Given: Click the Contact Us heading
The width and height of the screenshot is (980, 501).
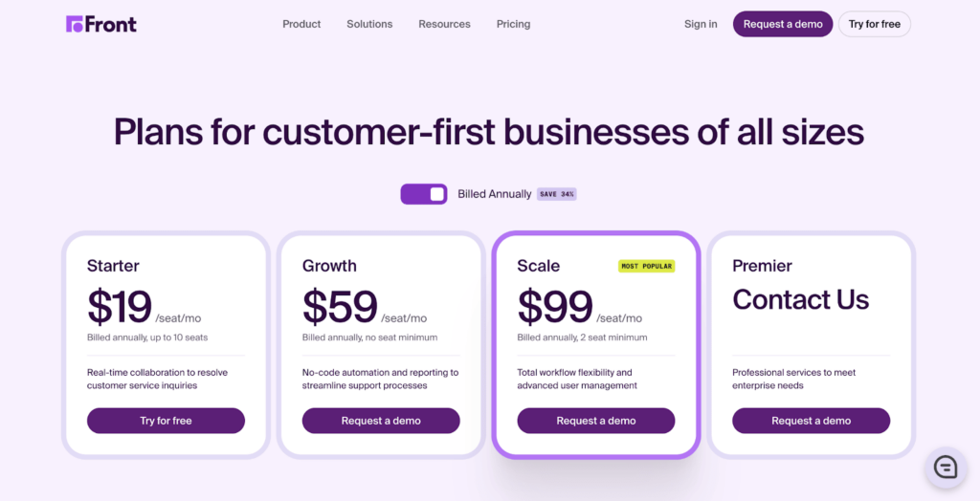Looking at the screenshot, I should point(801,300).
